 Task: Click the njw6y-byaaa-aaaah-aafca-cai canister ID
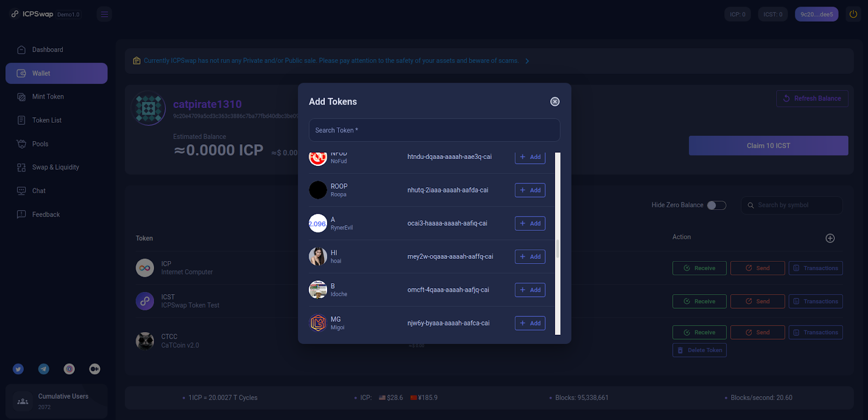[448, 323]
